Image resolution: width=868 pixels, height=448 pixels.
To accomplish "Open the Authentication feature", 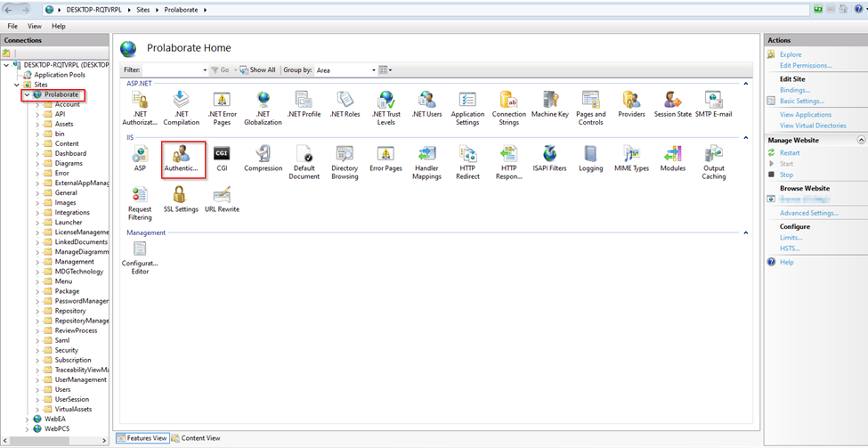I will click(x=181, y=159).
